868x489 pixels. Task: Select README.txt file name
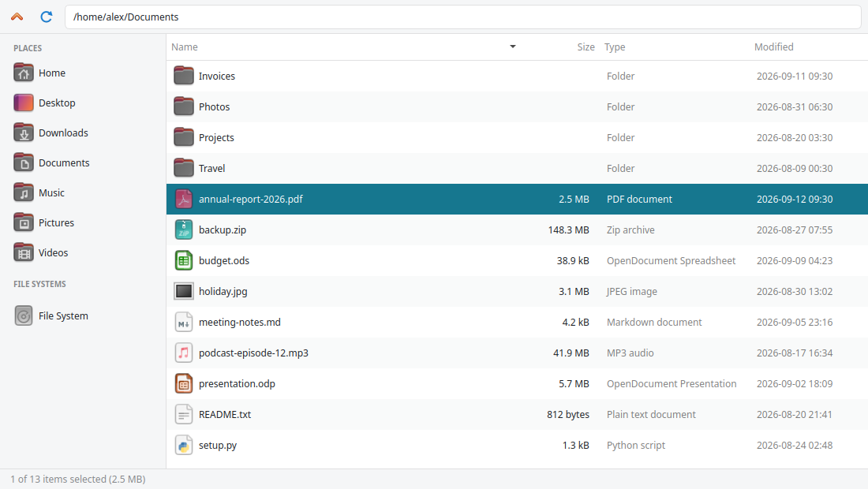pos(225,414)
